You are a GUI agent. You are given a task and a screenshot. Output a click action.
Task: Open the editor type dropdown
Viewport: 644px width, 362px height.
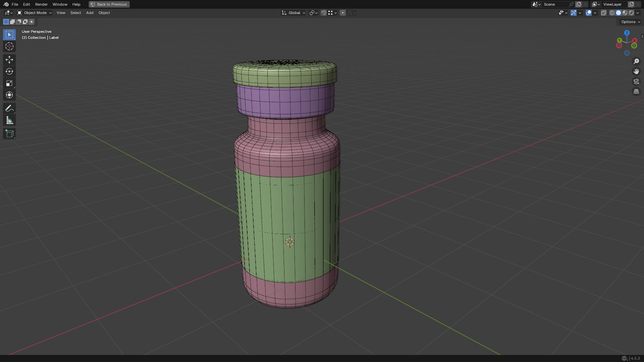coord(8,13)
